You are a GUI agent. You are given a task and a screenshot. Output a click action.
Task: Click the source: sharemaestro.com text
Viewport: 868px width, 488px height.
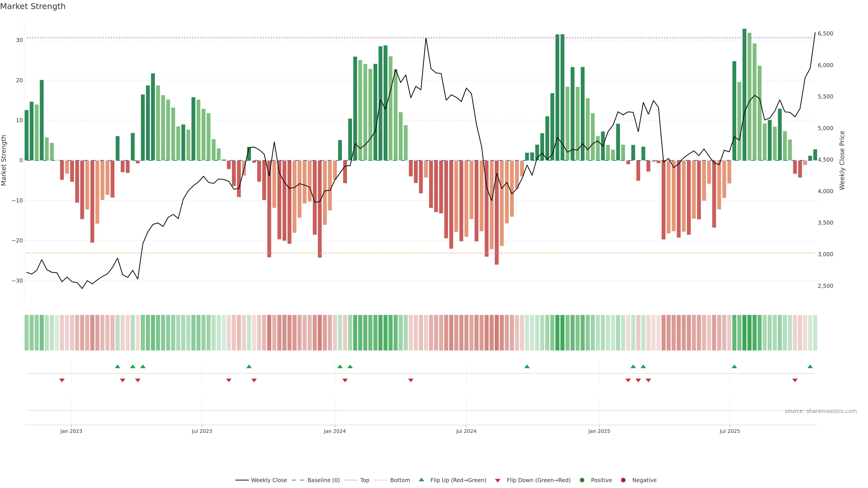click(x=821, y=411)
